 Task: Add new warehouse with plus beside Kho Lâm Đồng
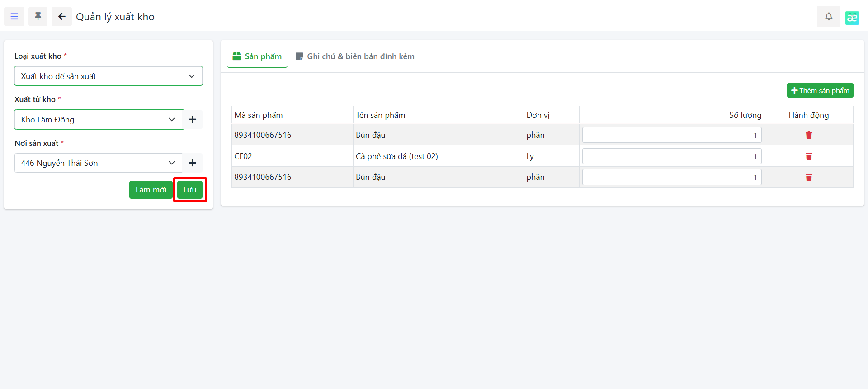(x=193, y=120)
